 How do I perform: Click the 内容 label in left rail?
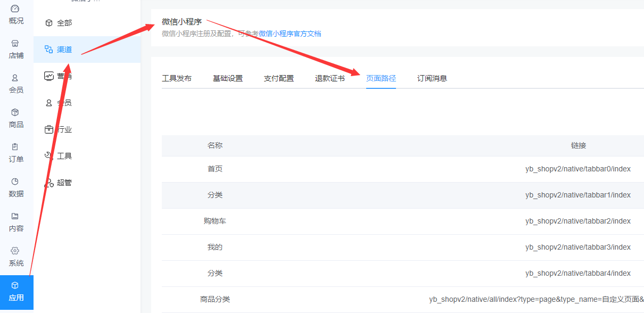point(16,228)
